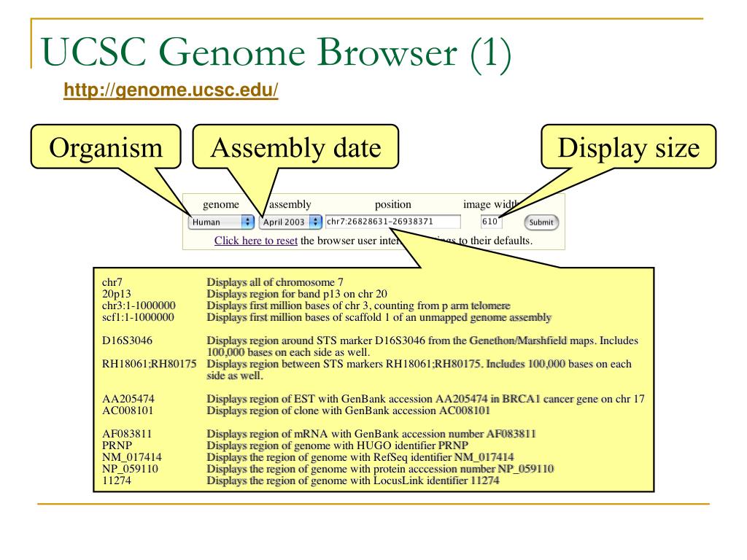Click description mentioning 'Genethon/Marshfield maps'

pyautogui.click(x=422, y=346)
